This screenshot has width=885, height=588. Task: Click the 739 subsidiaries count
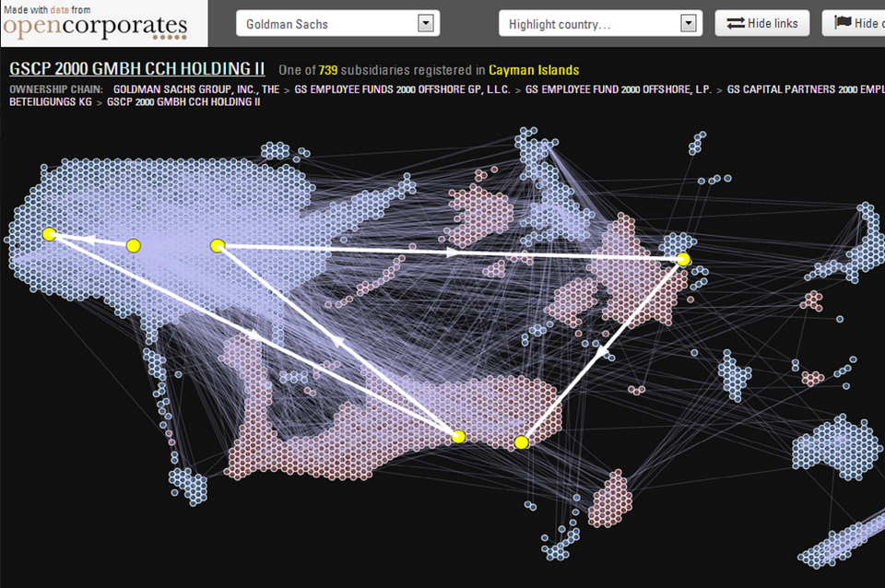[328, 70]
